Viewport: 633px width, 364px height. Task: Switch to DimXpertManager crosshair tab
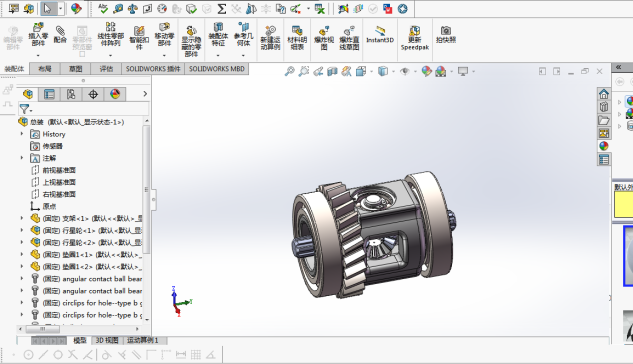point(93,94)
